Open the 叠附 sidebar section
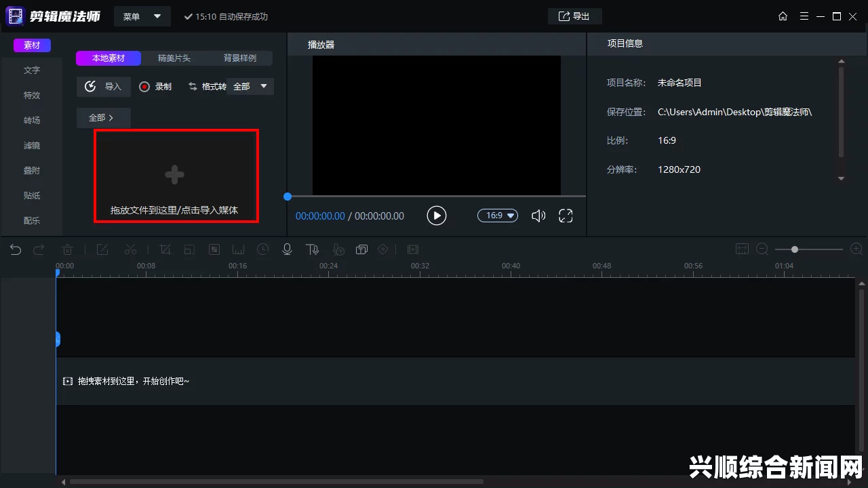This screenshot has width=868, height=488. [32, 170]
